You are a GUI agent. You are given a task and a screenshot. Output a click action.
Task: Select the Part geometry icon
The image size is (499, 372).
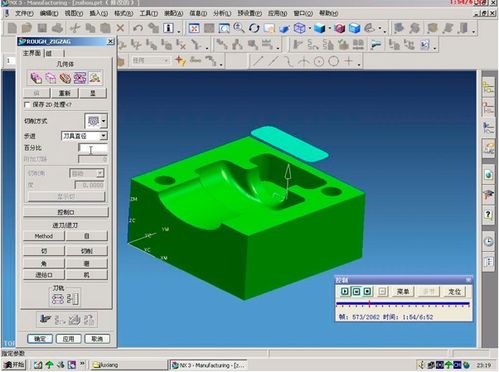coord(36,78)
